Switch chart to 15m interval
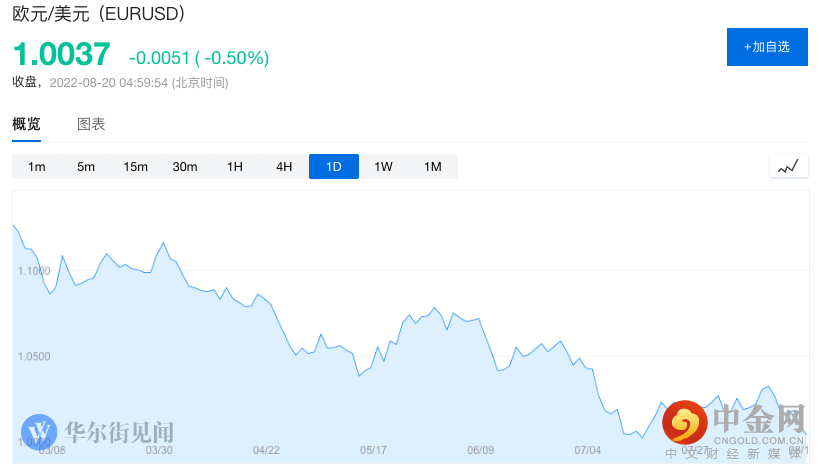 [135, 167]
